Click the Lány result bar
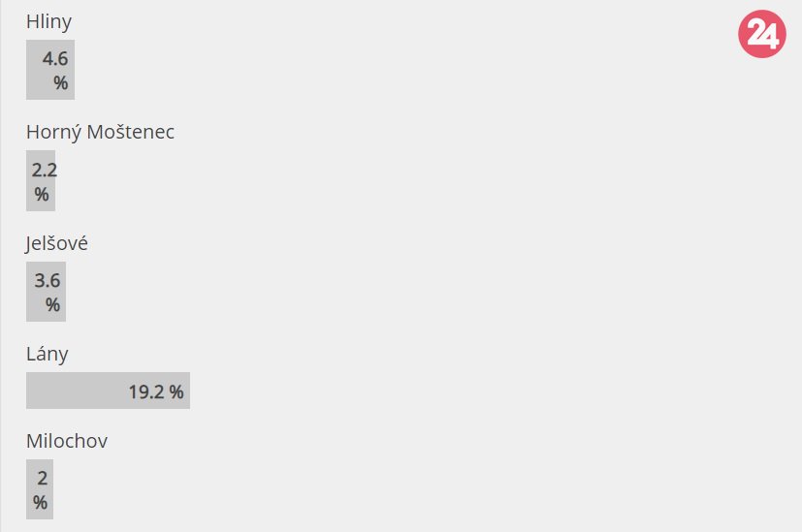 [108, 391]
